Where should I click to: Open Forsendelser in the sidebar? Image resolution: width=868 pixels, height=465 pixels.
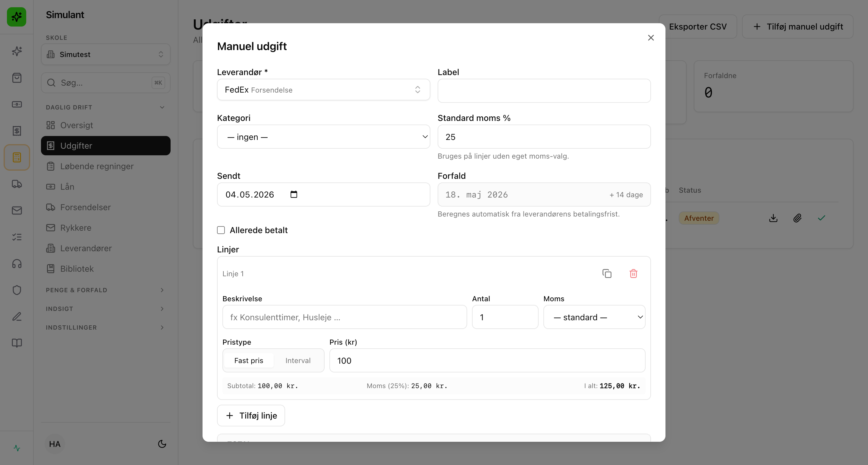pyautogui.click(x=106, y=207)
